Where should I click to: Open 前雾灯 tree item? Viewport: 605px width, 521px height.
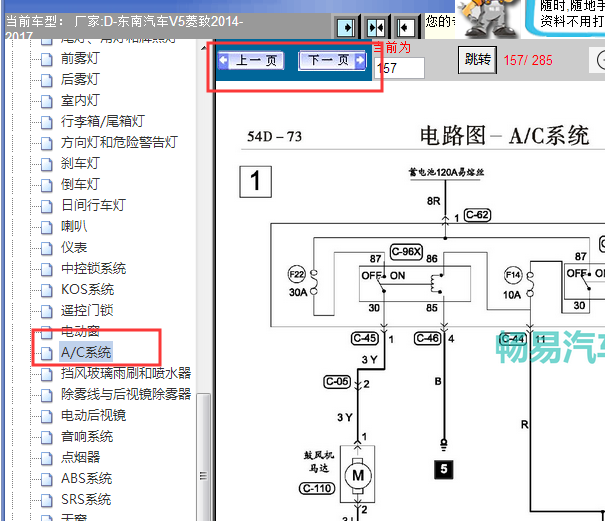click(80, 59)
